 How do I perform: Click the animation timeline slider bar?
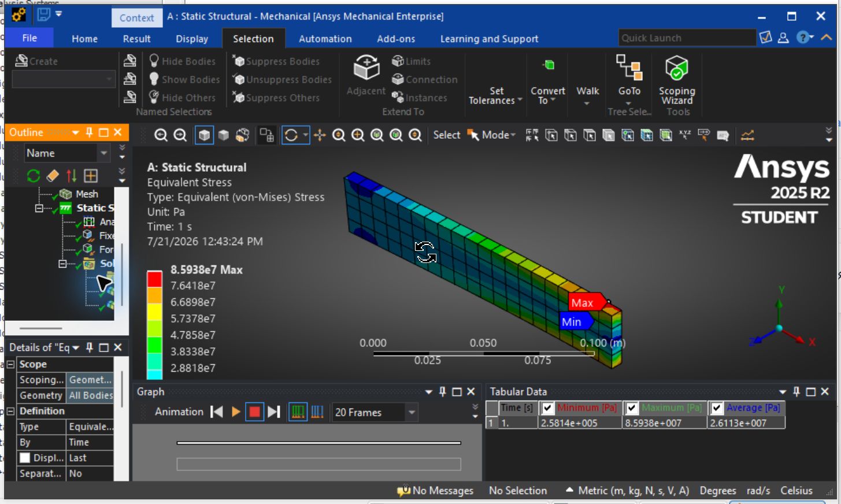(318, 443)
